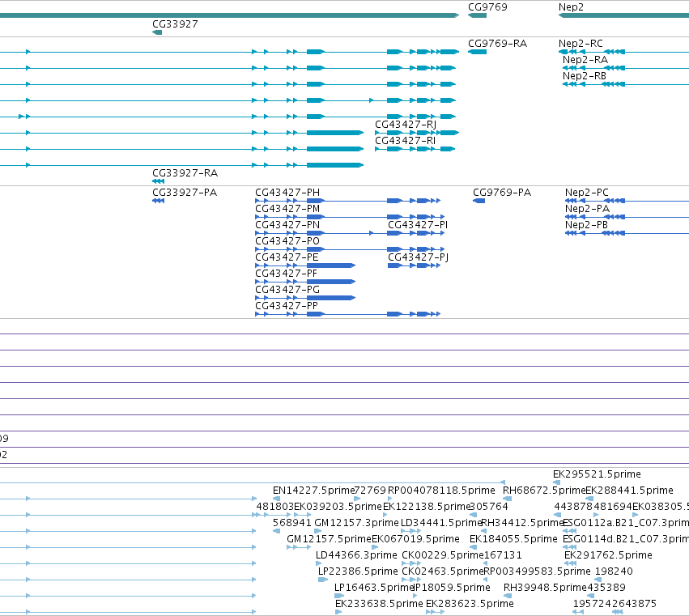The width and height of the screenshot is (689, 616).
Task: Open the Nep2-RB transcript label
Action: (585, 76)
